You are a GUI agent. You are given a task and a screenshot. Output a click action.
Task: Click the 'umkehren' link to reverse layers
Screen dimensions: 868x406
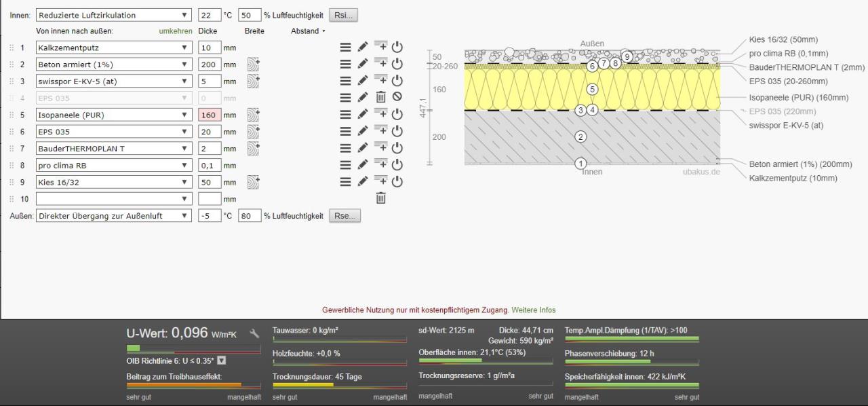pos(176,31)
